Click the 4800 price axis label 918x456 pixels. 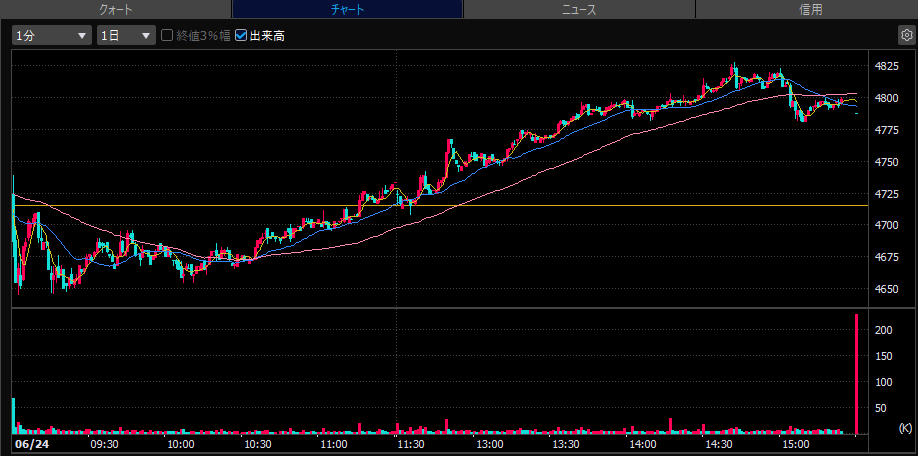coord(886,98)
